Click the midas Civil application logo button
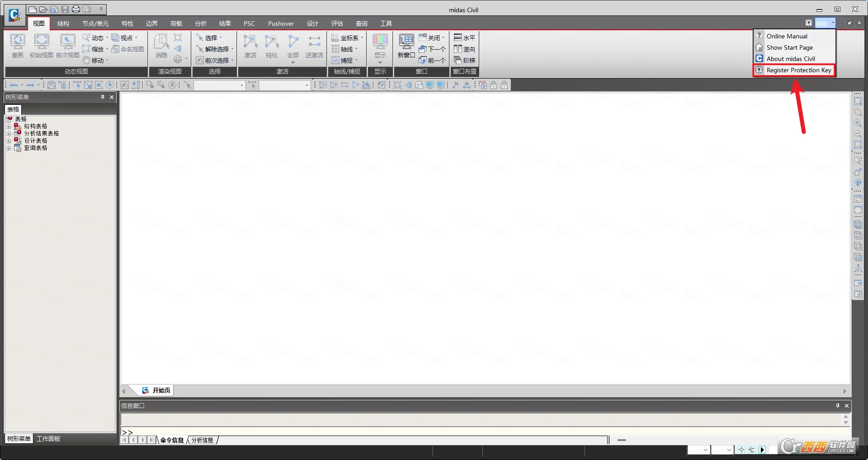The height and width of the screenshot is (460, 868). [x=14, y=15]
